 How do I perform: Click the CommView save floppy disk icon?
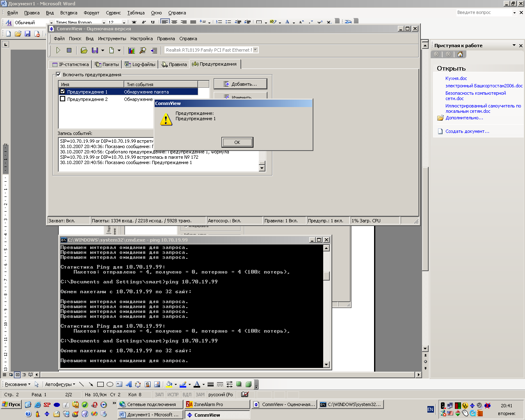point(95,50)
